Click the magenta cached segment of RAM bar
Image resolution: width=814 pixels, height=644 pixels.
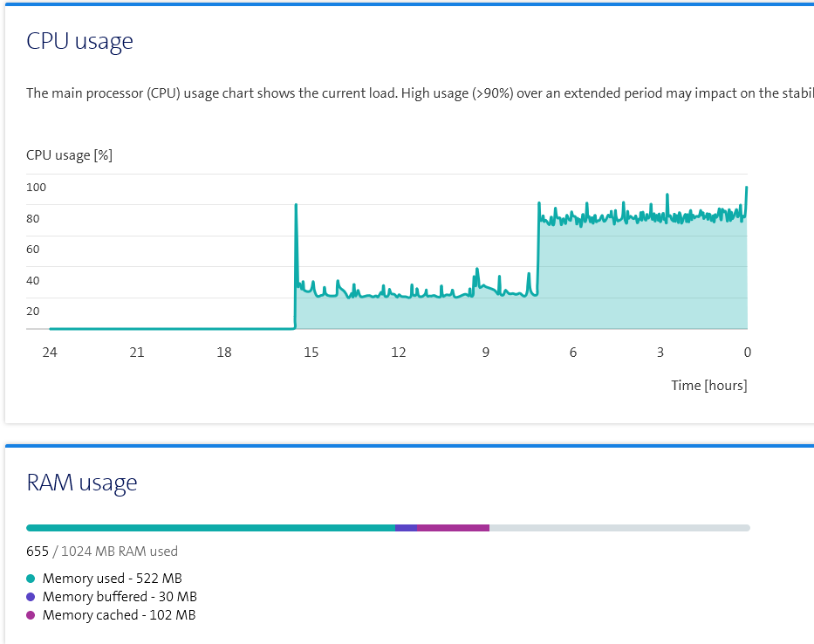coord(453,528)
